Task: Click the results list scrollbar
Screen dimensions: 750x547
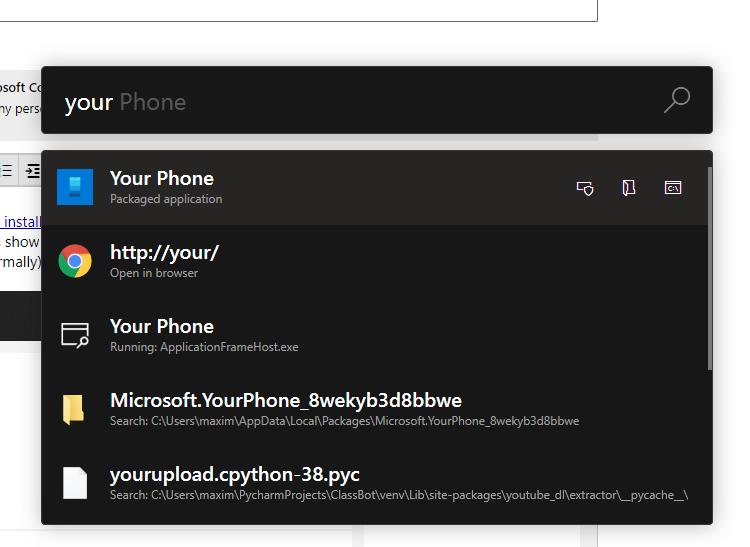Action: pyautogui.click(x=710, y=268)
